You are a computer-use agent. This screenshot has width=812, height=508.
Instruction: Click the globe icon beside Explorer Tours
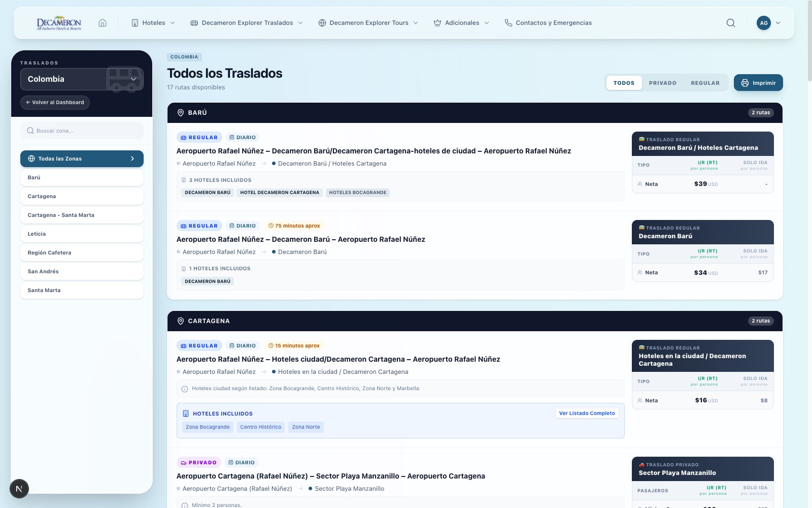point(322,23)
